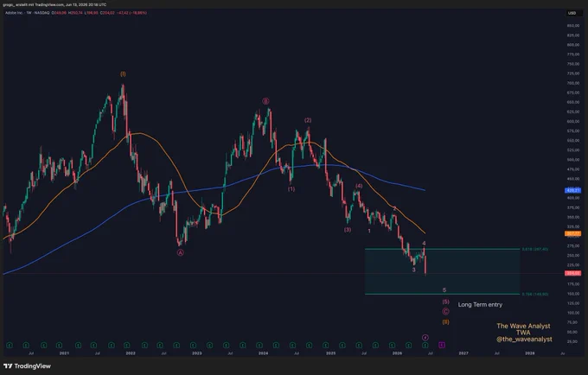This screenshot has width=588, height=375.
Task: Click the 250,00 price axis label
Action: click(x=573, y=256)
